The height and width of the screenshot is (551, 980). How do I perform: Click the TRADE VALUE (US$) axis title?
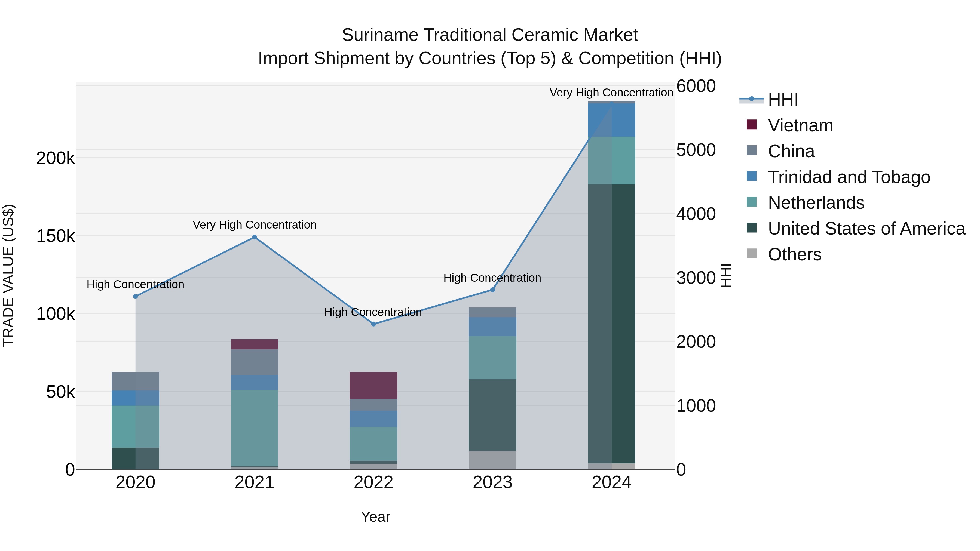8,275
